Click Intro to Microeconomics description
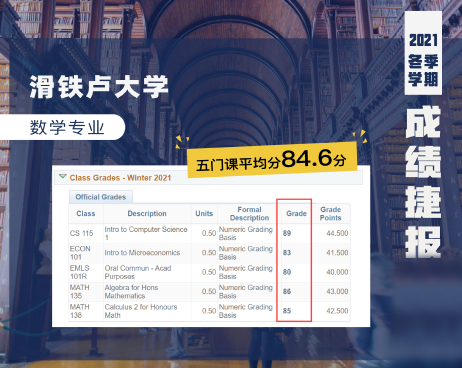Viewport: 462px width, 368px height. coord(142,253)
